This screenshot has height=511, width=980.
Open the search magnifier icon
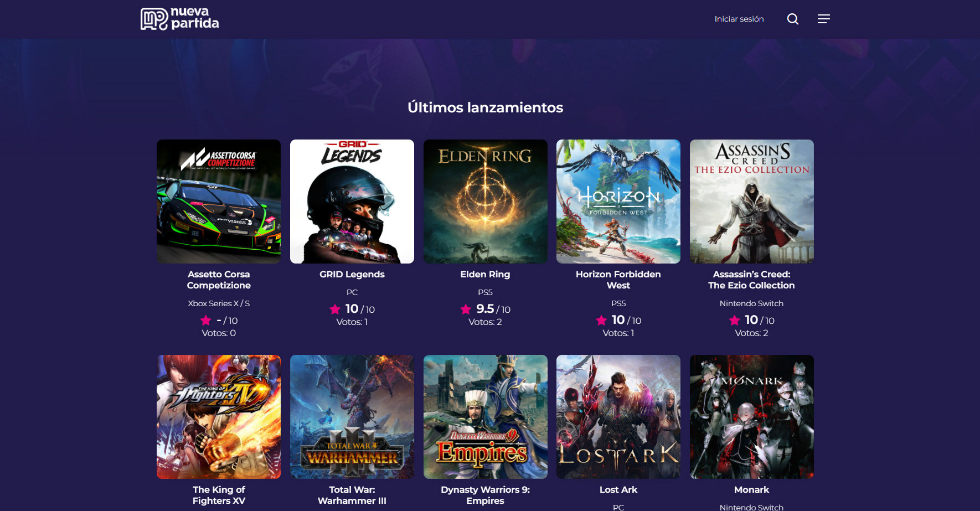793,19
